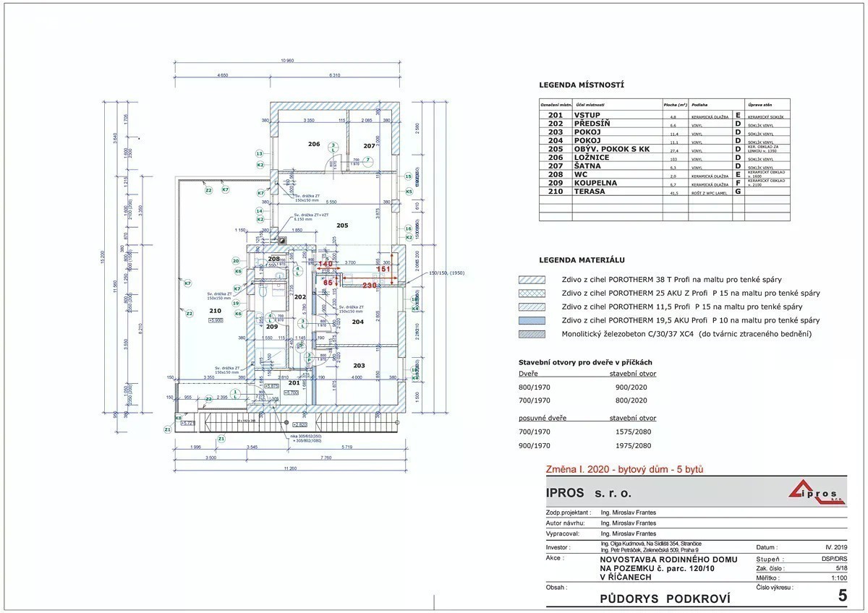Click room number 205 on the floor plan
This screenshot has width=868, height=613.
pos(342,226)
